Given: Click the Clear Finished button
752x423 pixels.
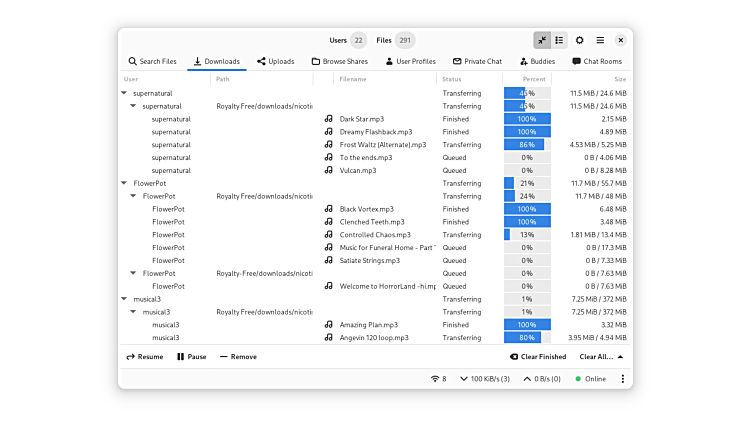Looking at the screenshot, I should tap(538, 356).
